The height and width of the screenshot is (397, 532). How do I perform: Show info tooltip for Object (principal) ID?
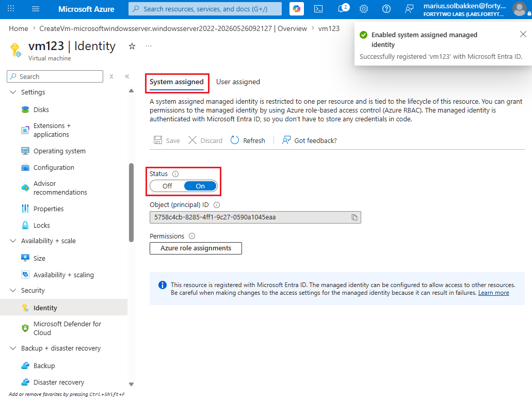(x=217, y=205)
